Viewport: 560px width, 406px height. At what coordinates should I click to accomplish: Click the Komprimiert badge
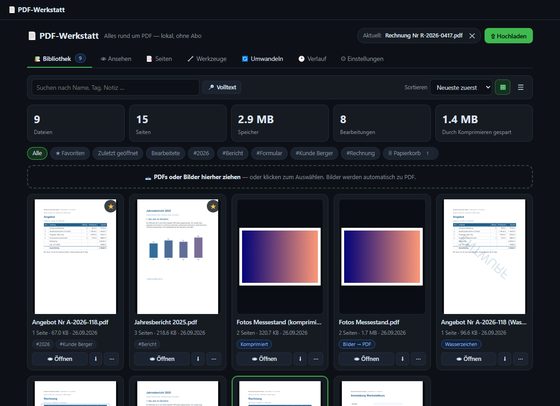point(254,345)
